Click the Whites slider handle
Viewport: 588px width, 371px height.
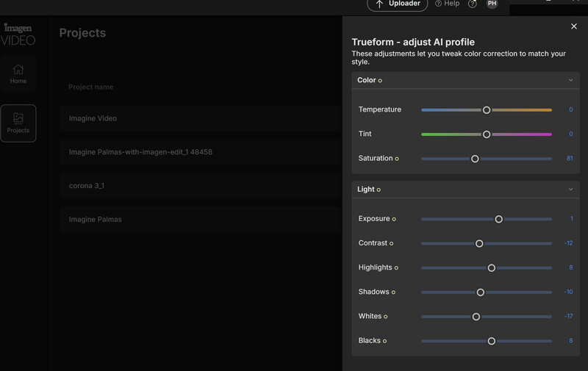(x=476, y=317)
